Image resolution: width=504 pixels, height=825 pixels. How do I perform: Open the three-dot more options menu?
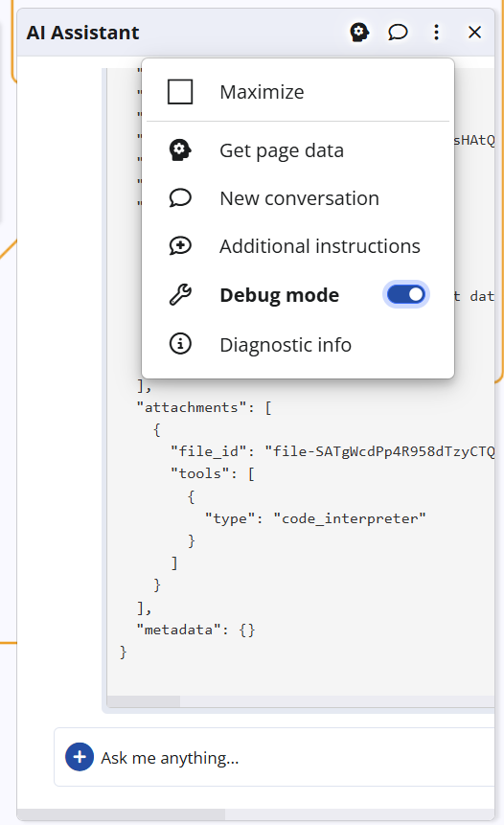(x=436, y=33)
